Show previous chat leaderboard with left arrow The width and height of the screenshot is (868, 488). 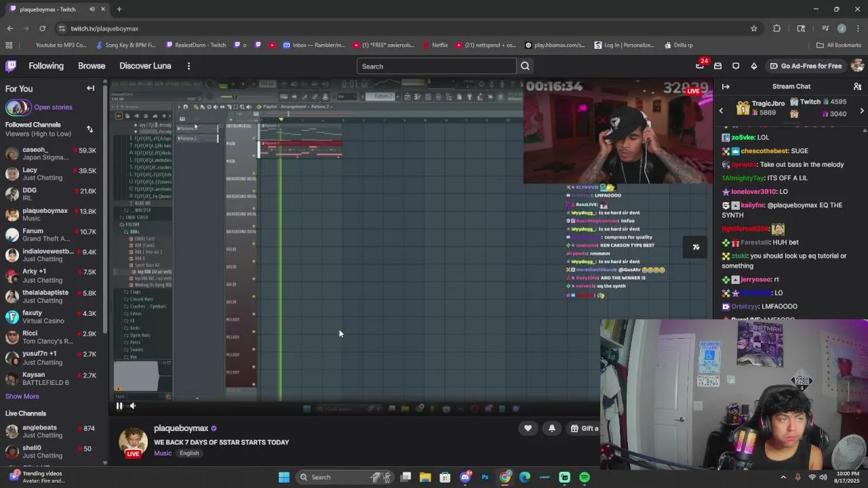tap(721, 110)
